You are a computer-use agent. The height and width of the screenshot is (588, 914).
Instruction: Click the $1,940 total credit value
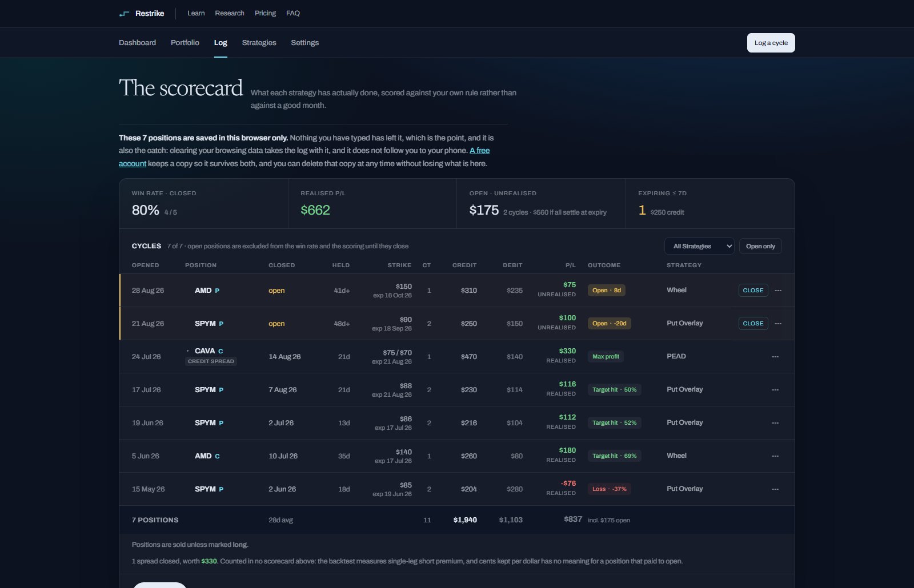(465, 520)
